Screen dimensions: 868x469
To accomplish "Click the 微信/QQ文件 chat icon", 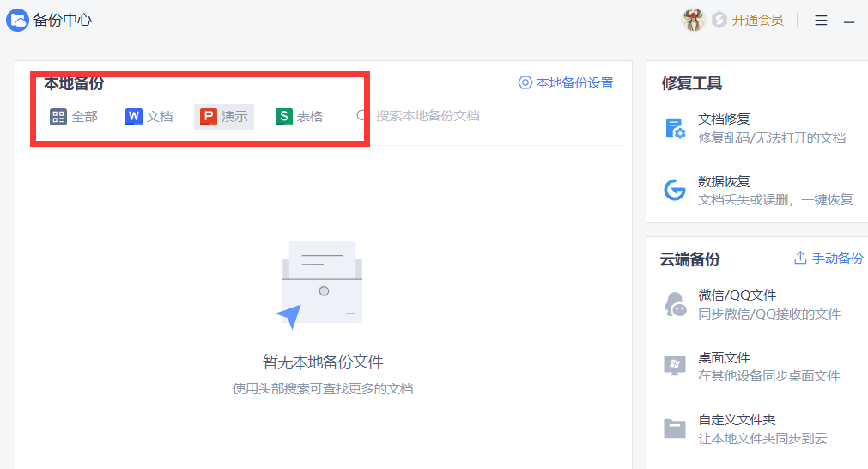I will click(675, 305).
